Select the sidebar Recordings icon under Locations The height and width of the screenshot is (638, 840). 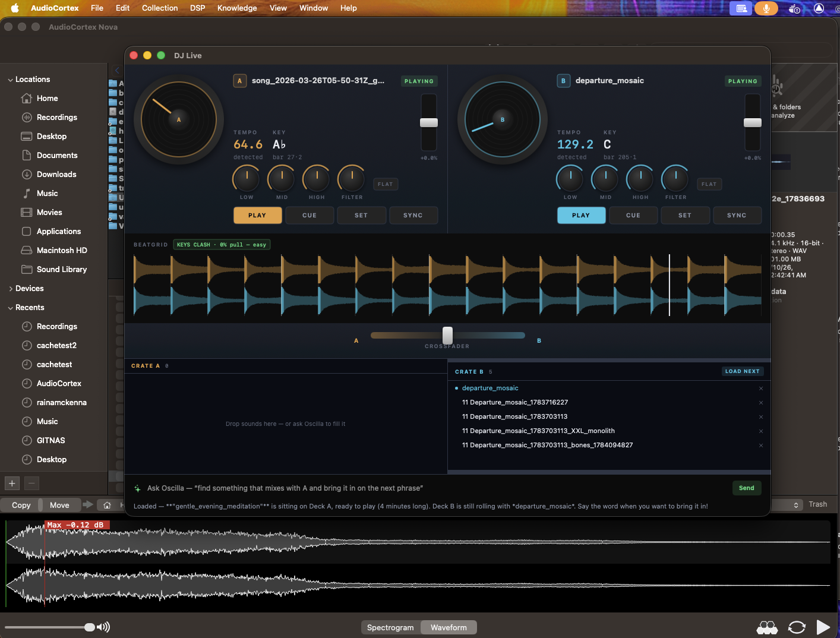[27, 117]
